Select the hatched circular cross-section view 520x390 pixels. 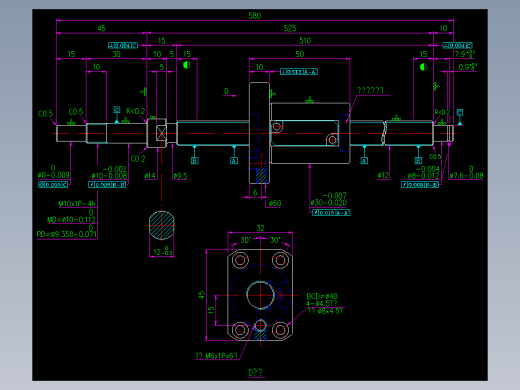tap(162, 225)
